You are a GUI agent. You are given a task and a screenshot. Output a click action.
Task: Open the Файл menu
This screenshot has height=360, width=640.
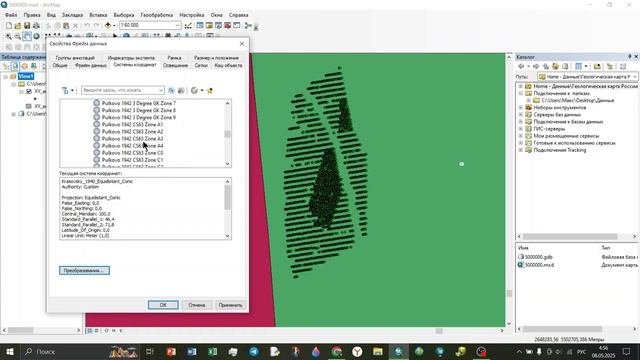(11, 15)
